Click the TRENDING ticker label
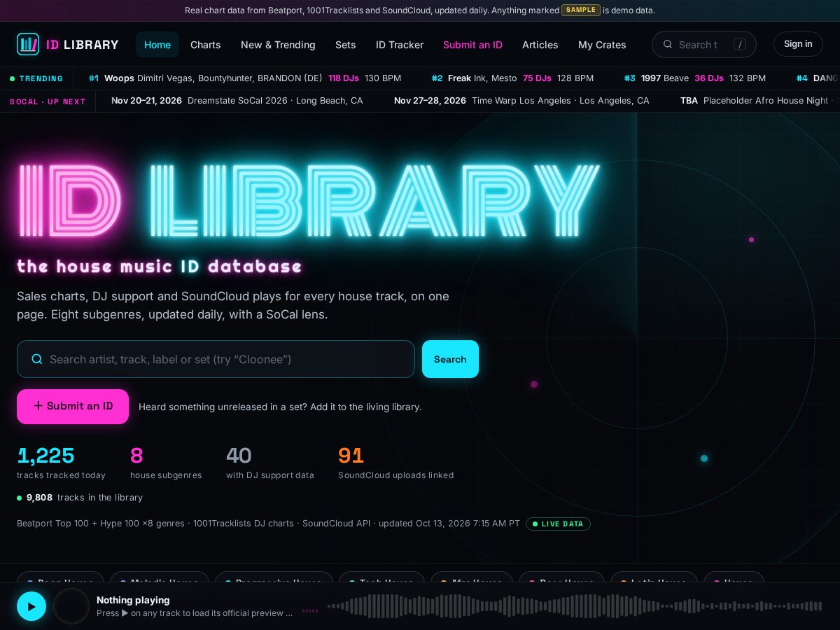Image resolution: width=840 pixels, height=630 pixels. click(36, 78)
